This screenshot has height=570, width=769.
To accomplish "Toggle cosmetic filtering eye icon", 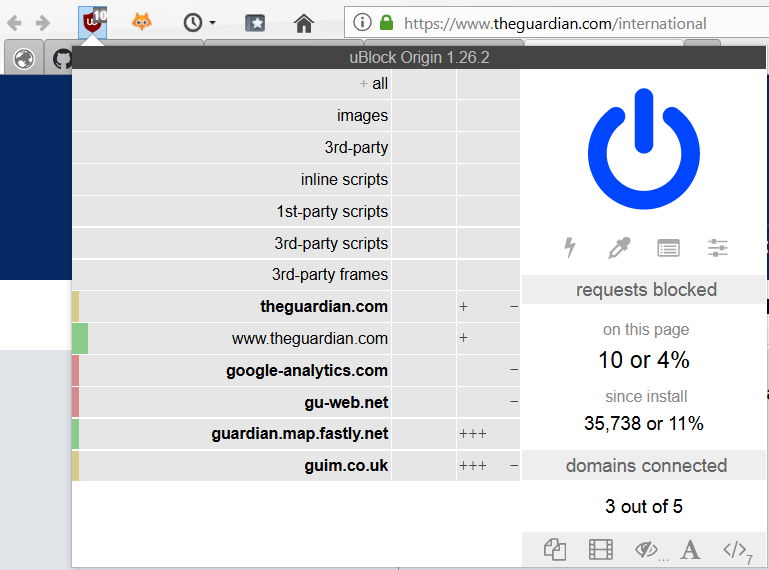I will coord(646,549).
